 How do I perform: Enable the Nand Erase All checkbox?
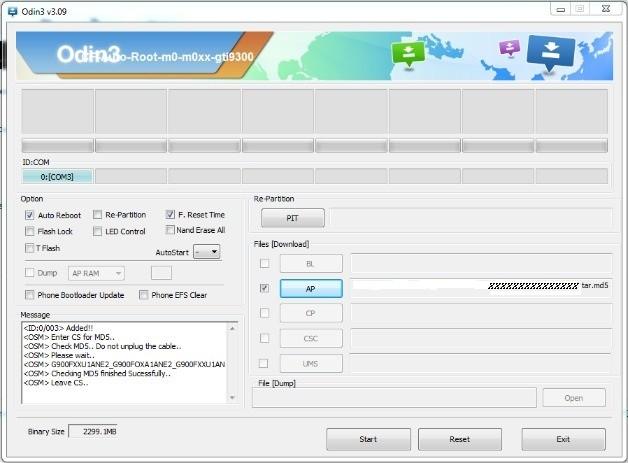click(170, 230)
